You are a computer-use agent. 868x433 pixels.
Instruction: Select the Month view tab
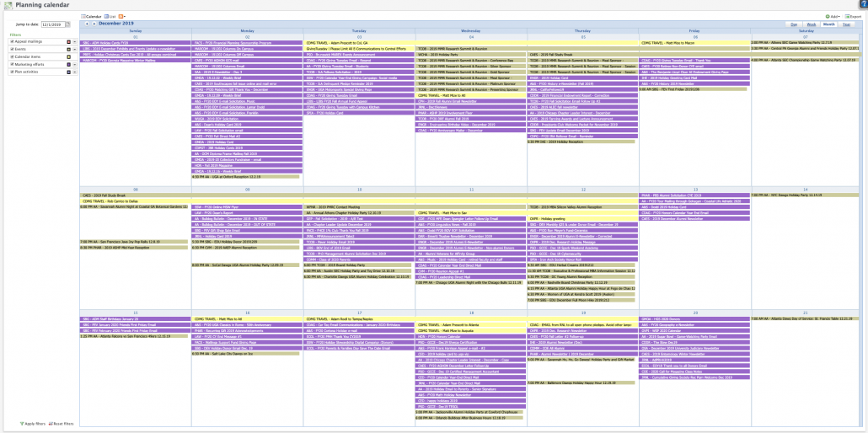point(828,24)
